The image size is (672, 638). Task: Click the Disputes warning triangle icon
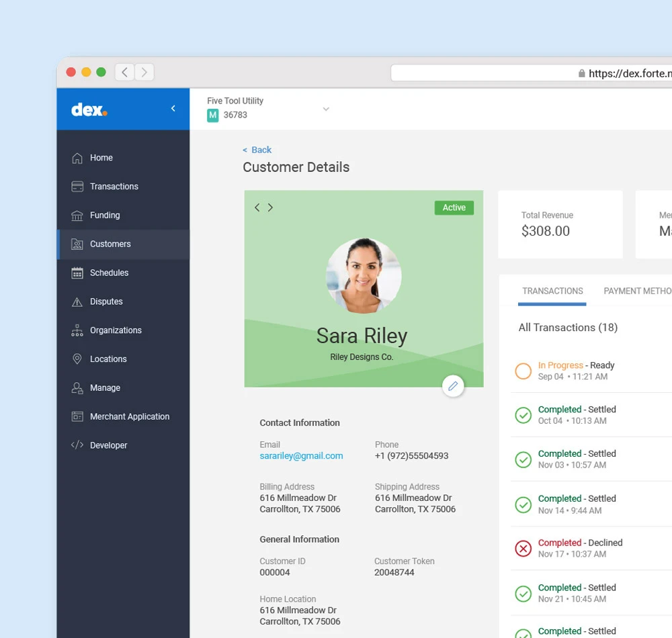[x=77, y=302]
